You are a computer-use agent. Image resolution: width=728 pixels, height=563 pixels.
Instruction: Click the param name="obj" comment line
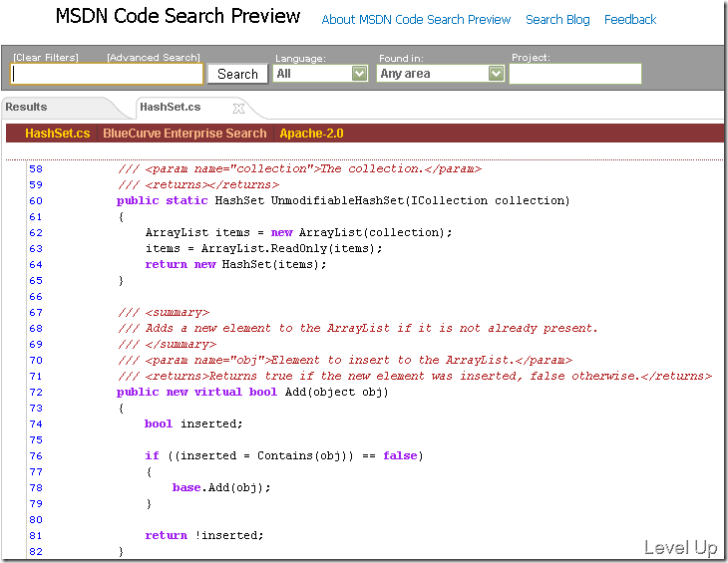[x=345, y=361]
